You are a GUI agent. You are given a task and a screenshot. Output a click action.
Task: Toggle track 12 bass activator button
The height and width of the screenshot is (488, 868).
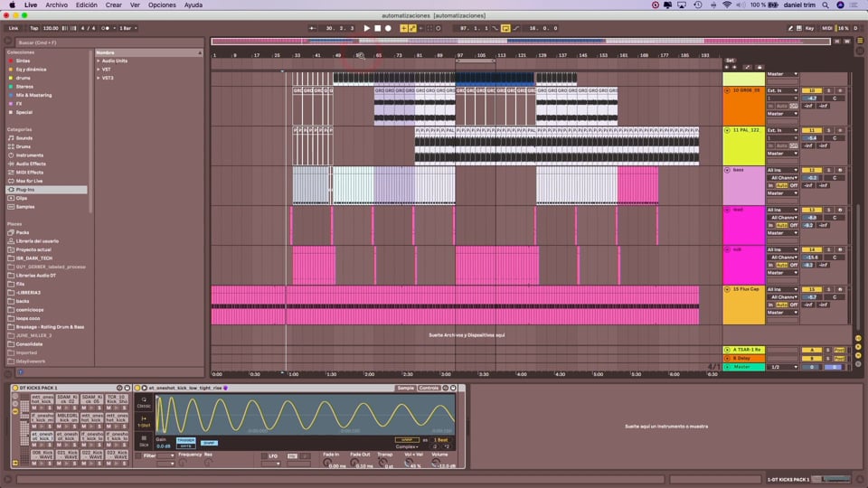pyautogui.click(x=812, y=171)
